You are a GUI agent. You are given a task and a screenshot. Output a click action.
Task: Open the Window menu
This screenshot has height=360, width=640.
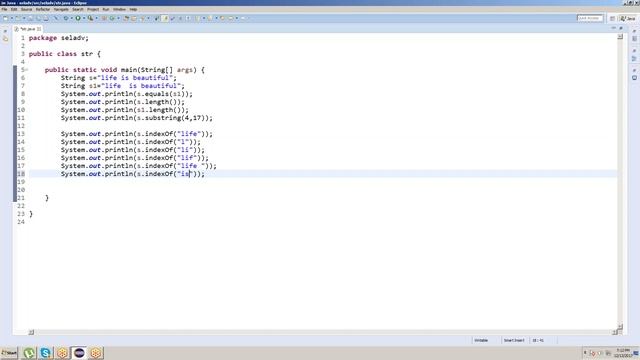tap(119, 9)
